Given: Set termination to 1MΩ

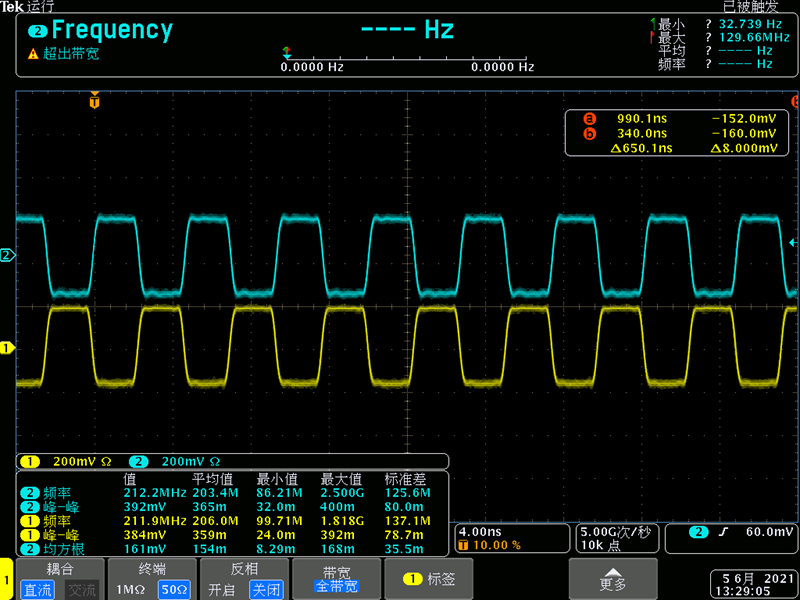Looking at the screenshot, I should [x=131, y=589].
